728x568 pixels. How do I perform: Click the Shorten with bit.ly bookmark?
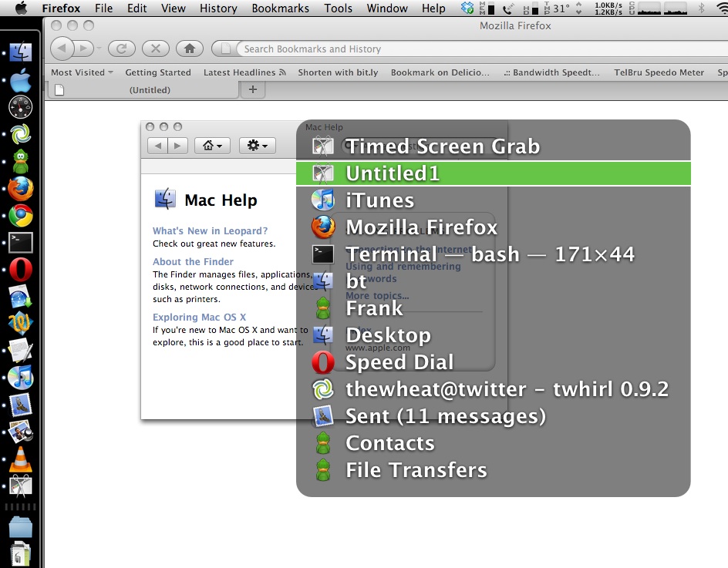[338, 72]
